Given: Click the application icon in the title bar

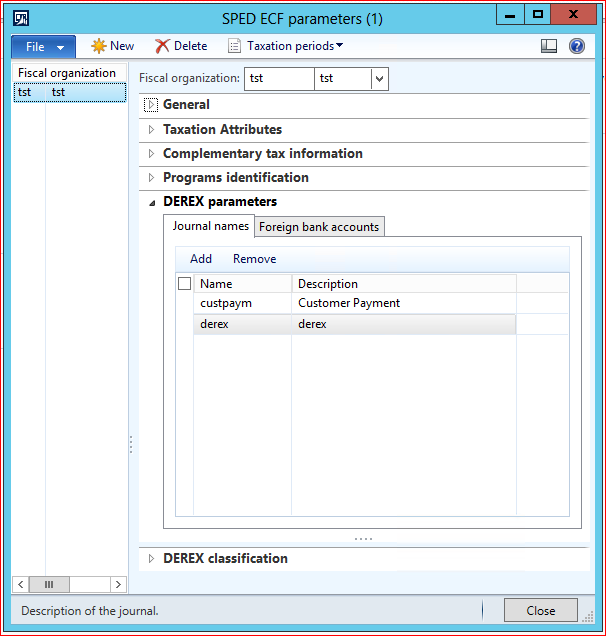Looking at the screenshot, I should point(21,18).
